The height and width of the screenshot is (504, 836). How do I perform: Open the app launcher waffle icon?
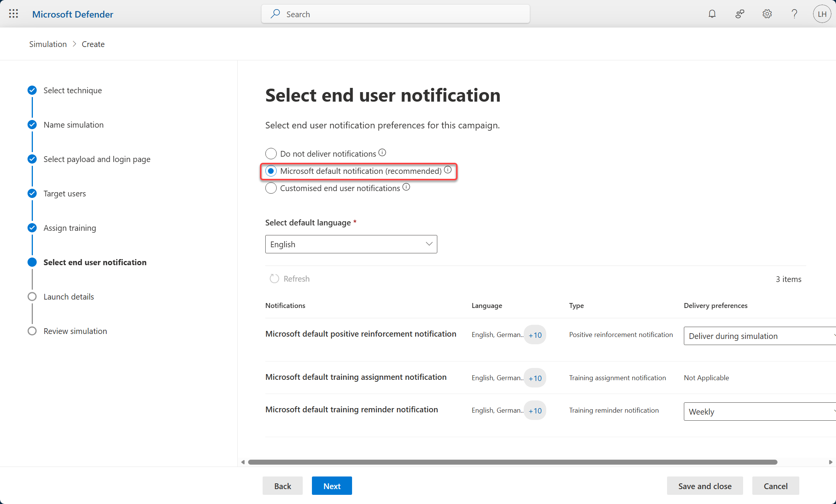pyautogui.click(x=13, y=14)
